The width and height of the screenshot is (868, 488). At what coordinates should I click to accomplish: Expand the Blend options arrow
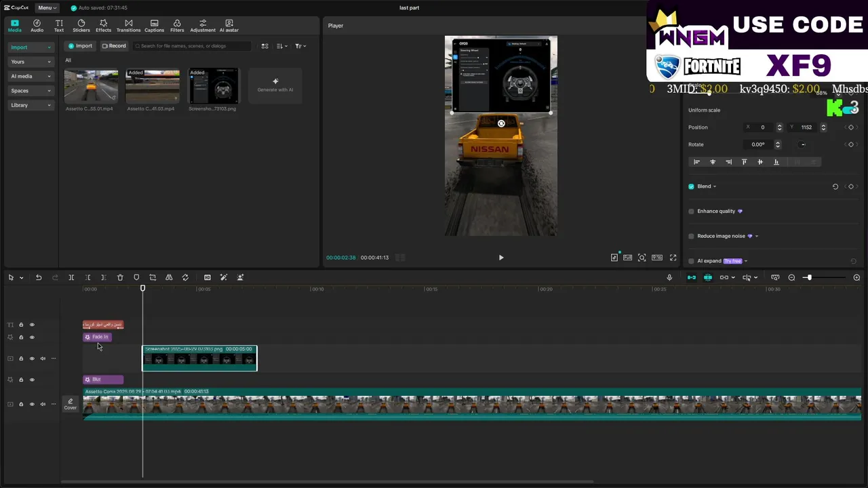coord(715,186)
